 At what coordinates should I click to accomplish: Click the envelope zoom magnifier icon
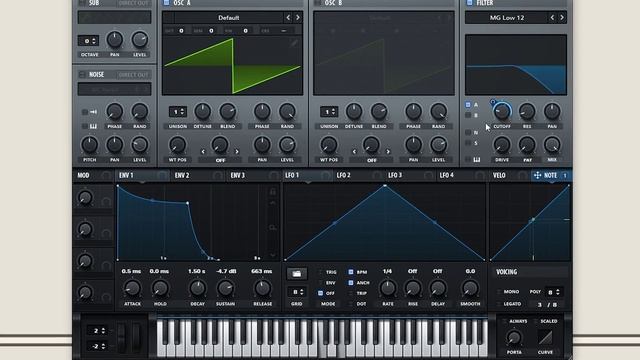tap(273, 227)
